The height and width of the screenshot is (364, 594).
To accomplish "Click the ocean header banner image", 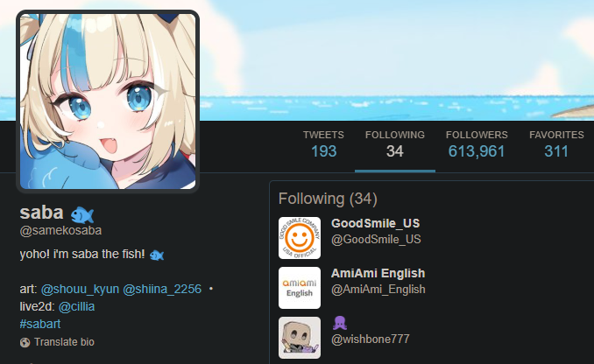I will pos(396,60).
